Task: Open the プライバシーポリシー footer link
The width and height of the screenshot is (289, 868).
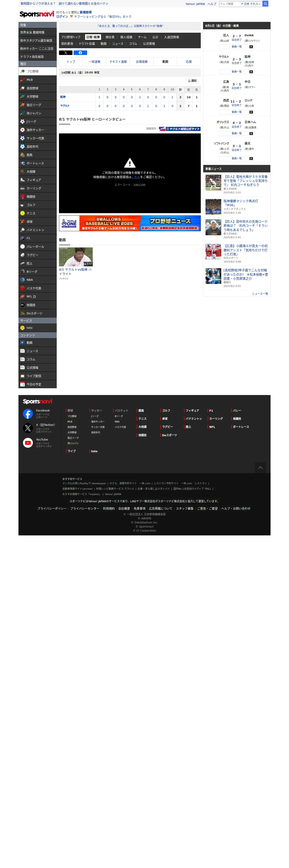Action: 52,508
